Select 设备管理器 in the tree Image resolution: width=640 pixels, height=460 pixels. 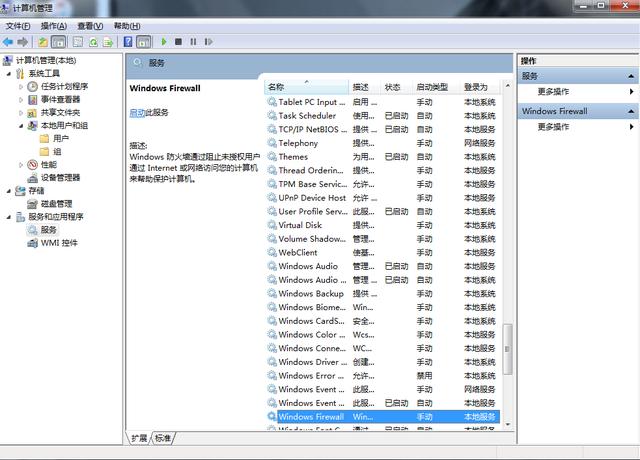[60, 178]
